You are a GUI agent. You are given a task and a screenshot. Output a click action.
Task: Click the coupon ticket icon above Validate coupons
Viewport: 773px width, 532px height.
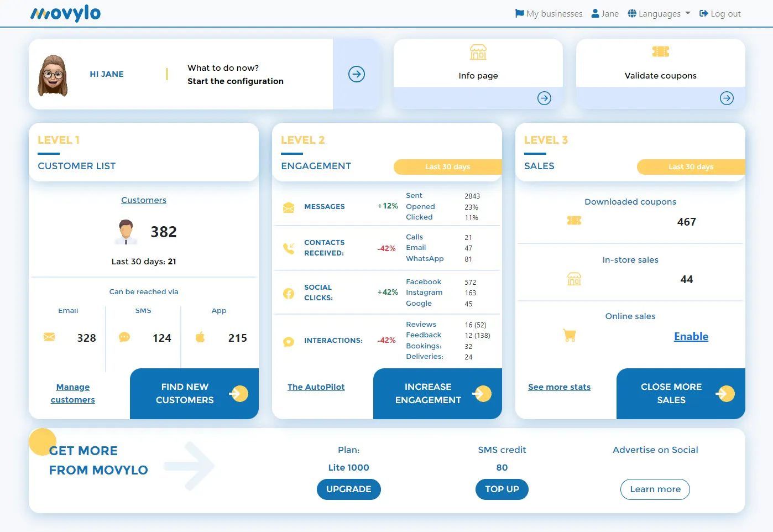[x=661, y=51]
